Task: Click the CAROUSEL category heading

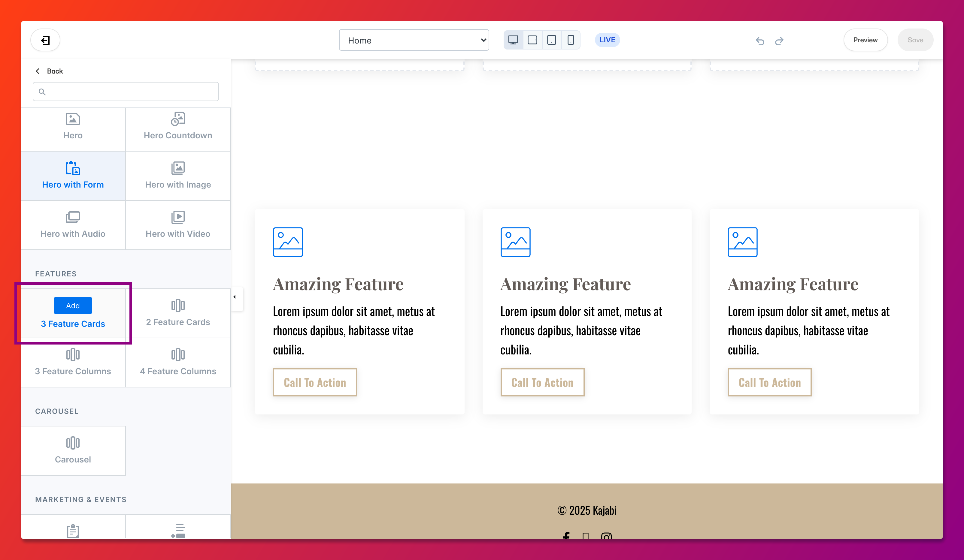Action: coord(57,411)
